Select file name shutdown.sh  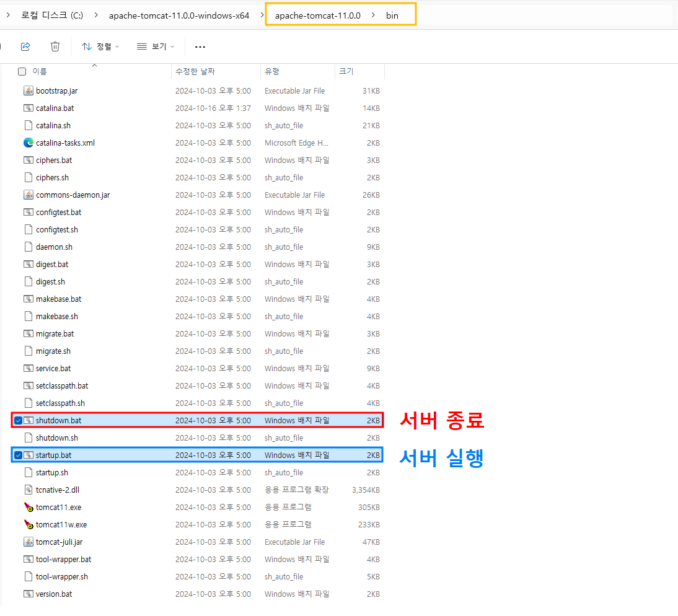(x=57, y=438)
